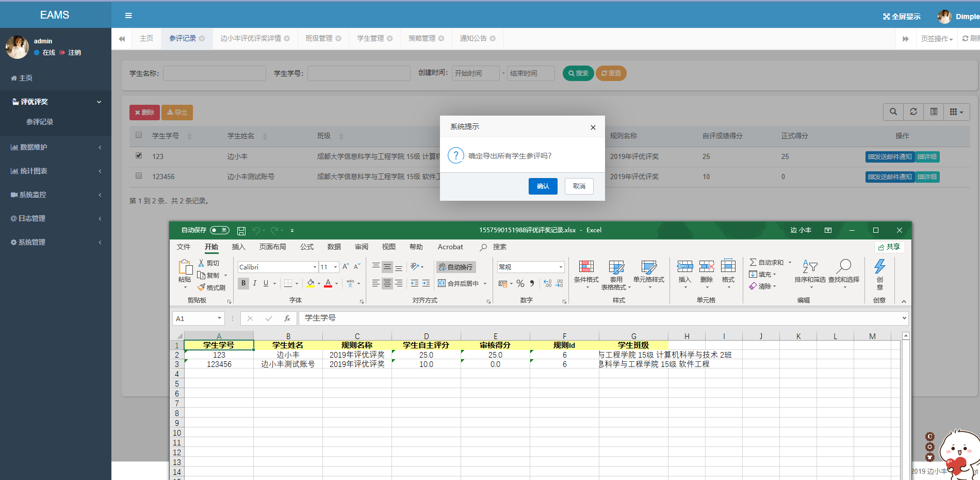Click Excel 条件格式 conditional formatting icon
980x480 pixels.
coord(586,267)
